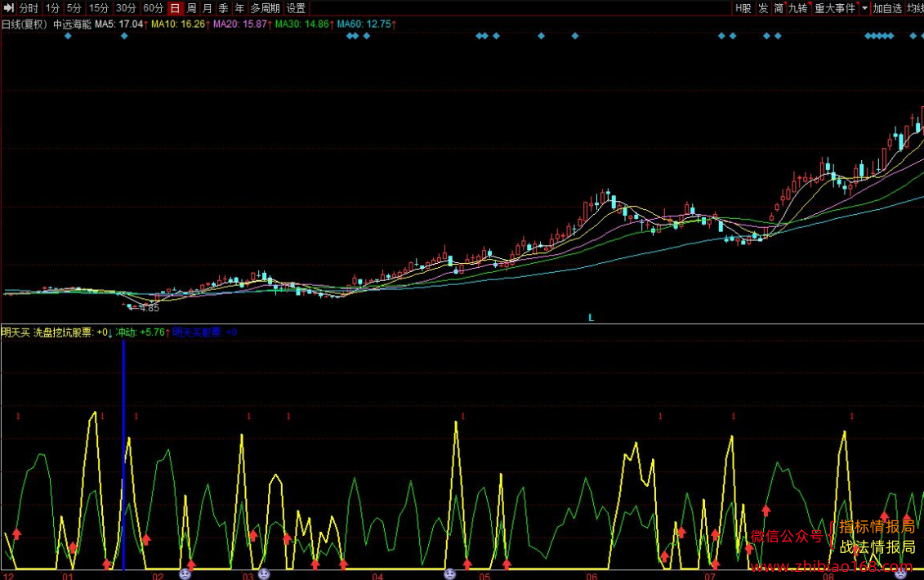
Task: Click the 均线 button at toolbar edge
Action: [x=915, y=8]
